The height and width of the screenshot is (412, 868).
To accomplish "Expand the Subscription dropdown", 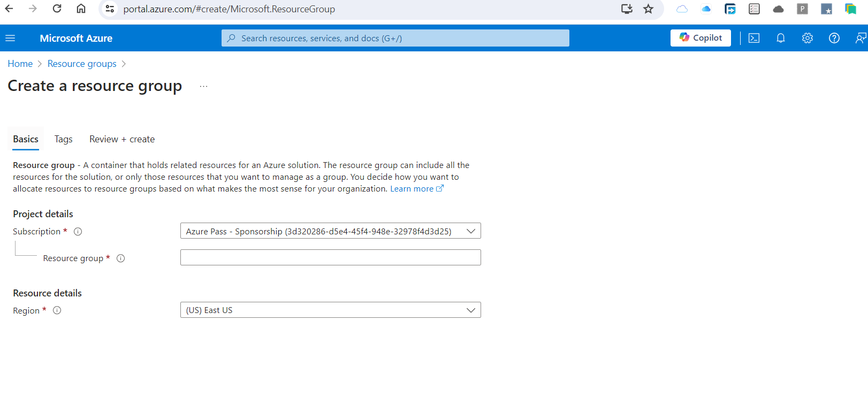I will [x=331, y=231].
